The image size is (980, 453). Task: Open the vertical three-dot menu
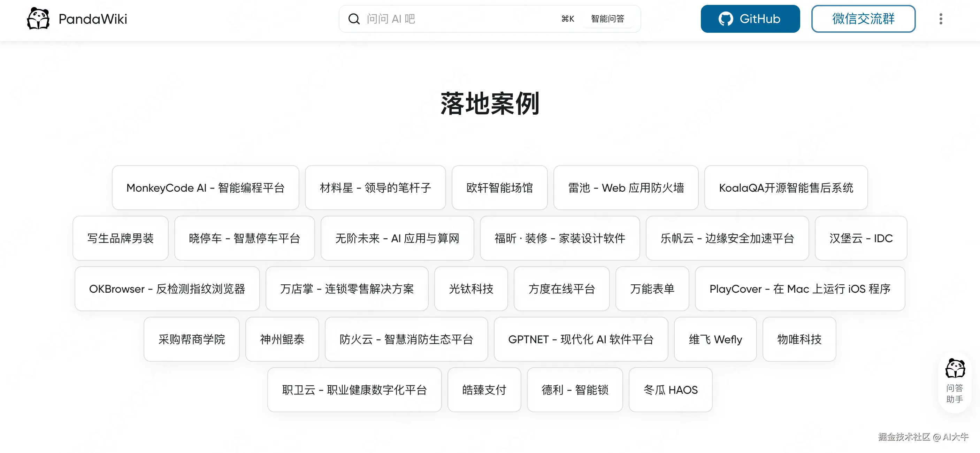pos(940,18)
